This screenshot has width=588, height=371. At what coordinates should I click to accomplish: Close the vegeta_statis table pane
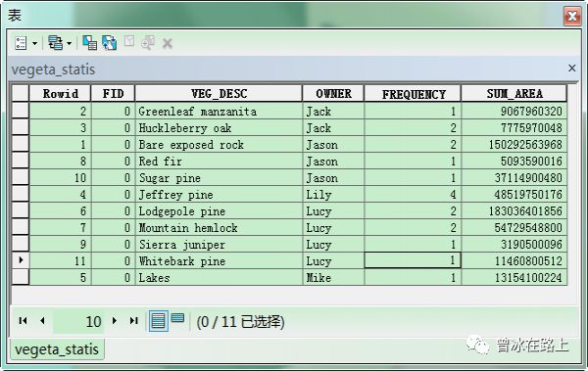pos(572,68)
